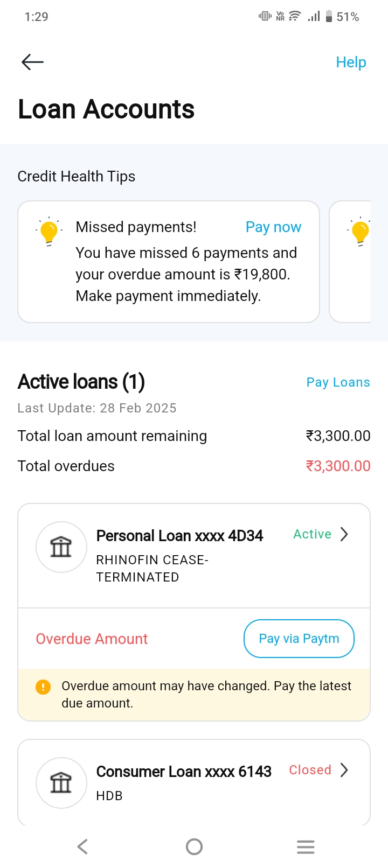Open the Help link
Viewport: 388px width, 868px height.
(x=351, y=62)
